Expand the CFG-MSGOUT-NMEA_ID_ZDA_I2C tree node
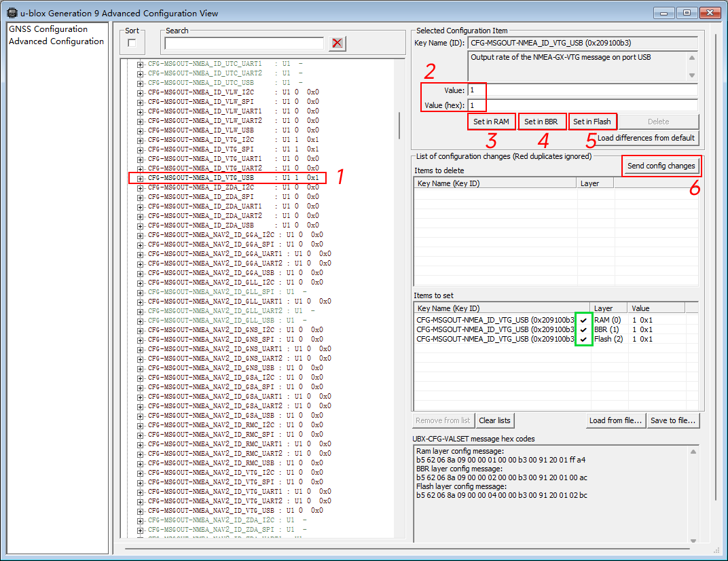The width and height of the screenshot is (728, 561). (x=141, y=187)
